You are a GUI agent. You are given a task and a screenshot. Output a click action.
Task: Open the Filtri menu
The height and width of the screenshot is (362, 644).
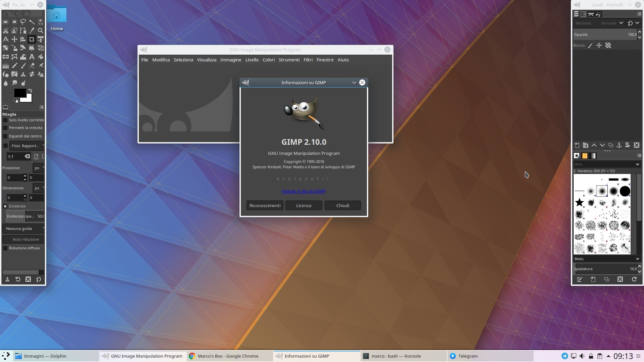pos(308,60)
